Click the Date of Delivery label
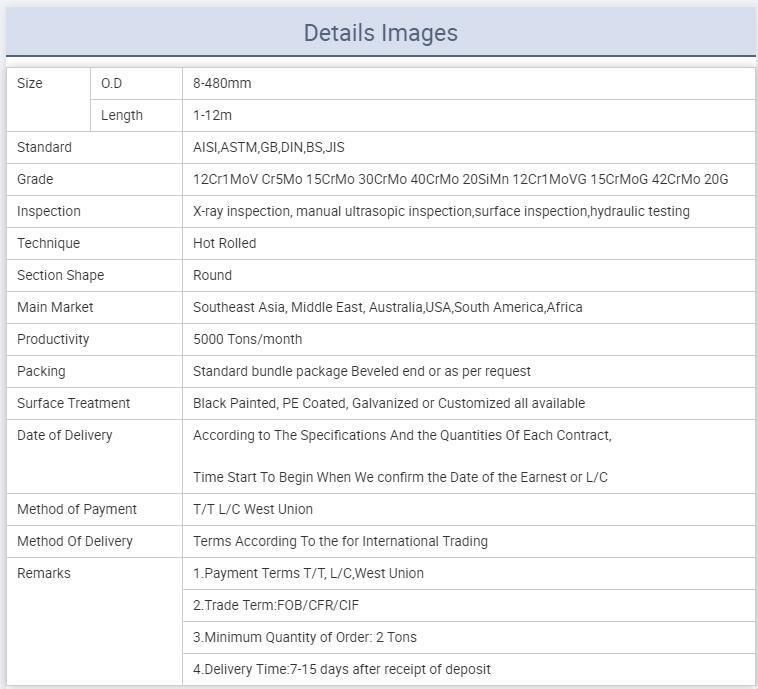758x689 pixels. pyautogui.click(x=65, y=435)
